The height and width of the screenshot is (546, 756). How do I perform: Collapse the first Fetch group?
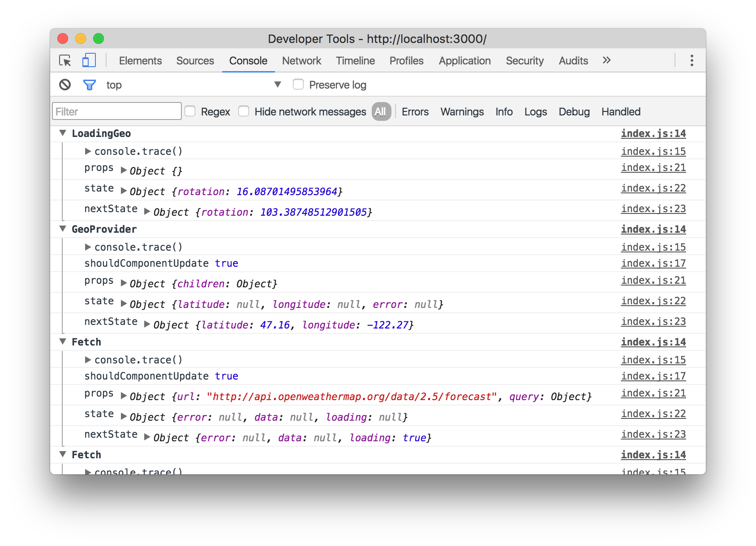coord(63,341)
